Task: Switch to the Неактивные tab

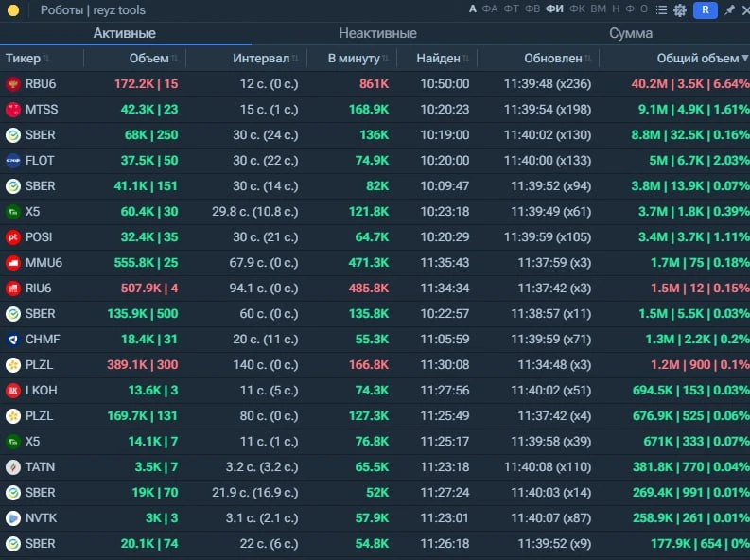Action: tap(377, 33)
